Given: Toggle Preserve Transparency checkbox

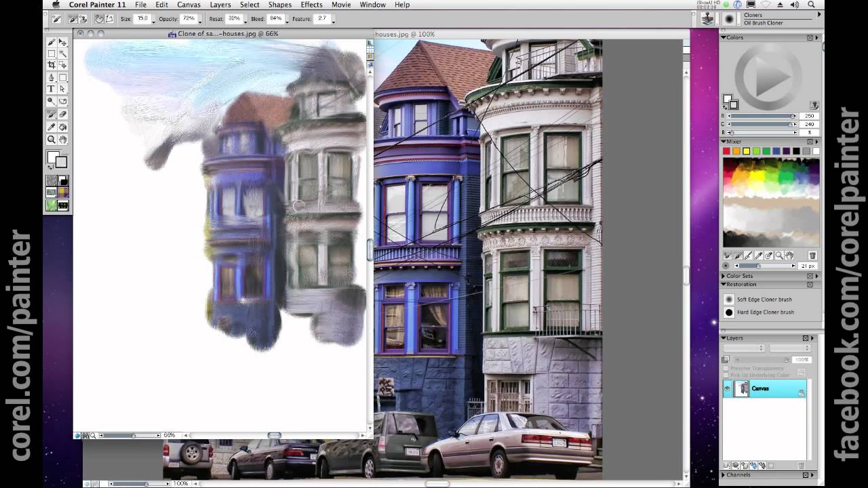Looking at the screenshot, I should pyautogui.click(x=726, y=368).
